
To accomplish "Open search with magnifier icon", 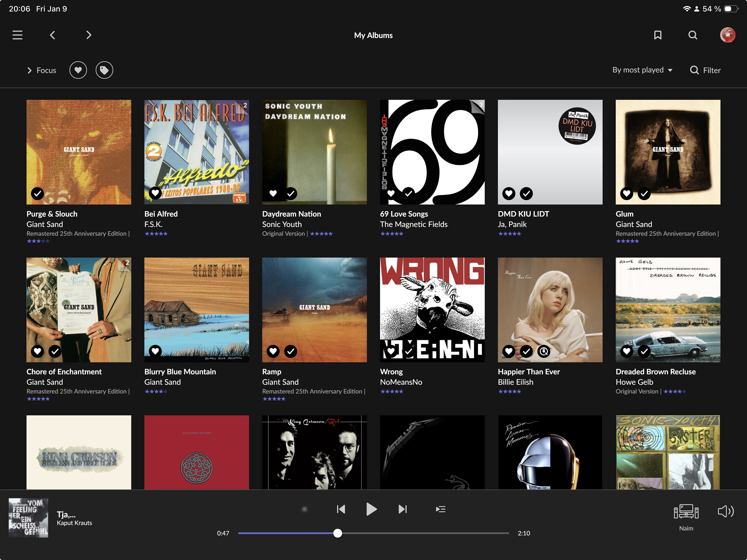I will [692, 35].
